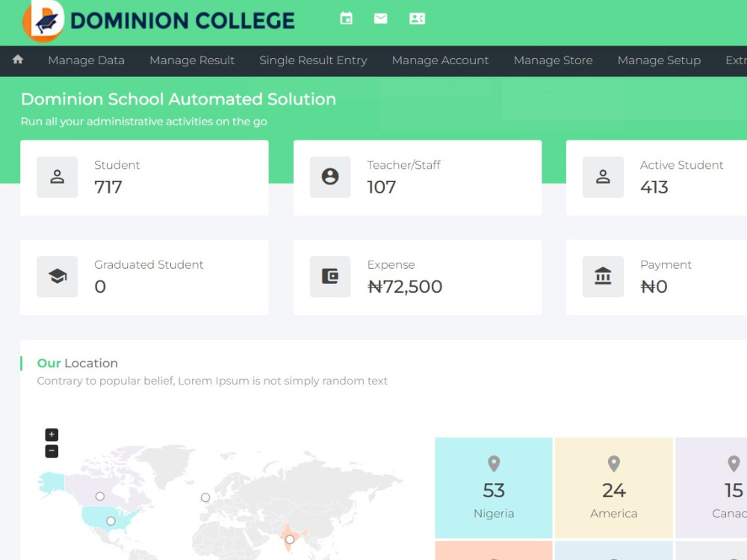Viewport: 747px width, 560px height.
Task: Click the Lorem Ipsum description text
Action: [212, 381]
